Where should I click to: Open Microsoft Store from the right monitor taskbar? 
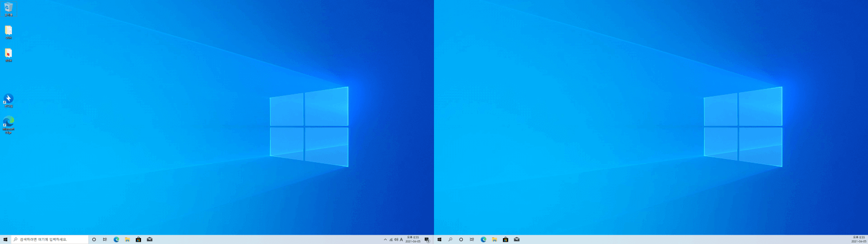506,239
